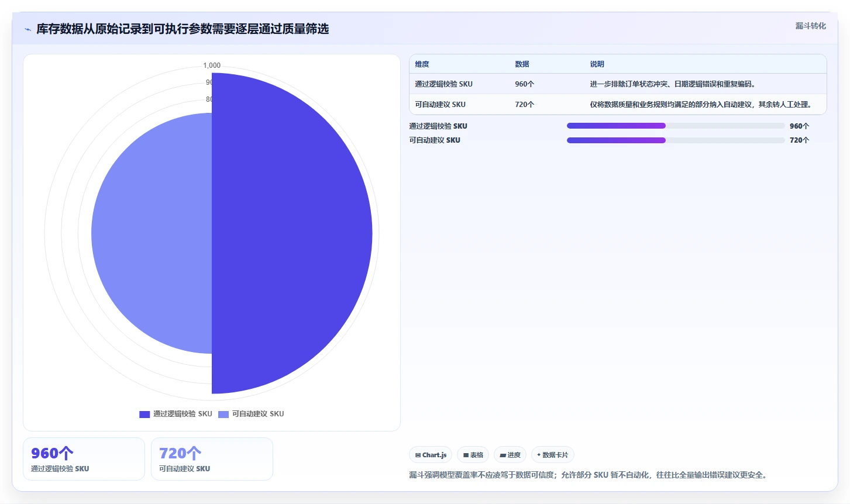850x504 pixels.
Task: Open the 720个 stat card
Action: (212, 459)
